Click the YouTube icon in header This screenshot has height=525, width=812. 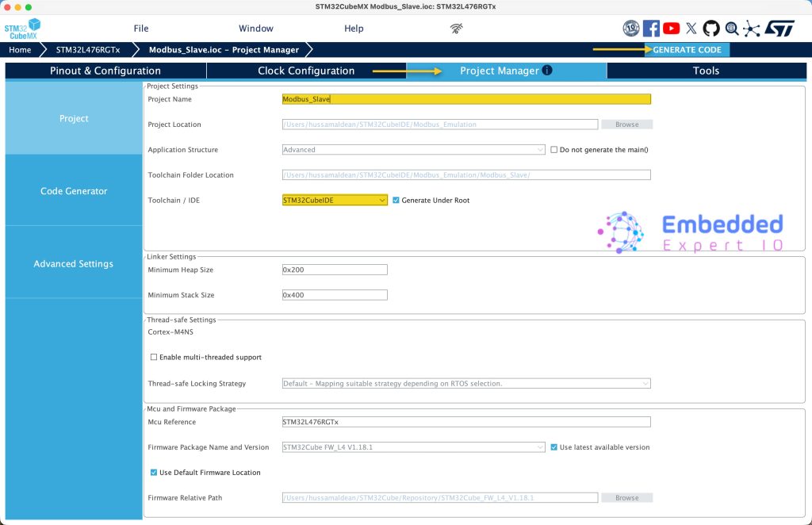coord(672,29)
